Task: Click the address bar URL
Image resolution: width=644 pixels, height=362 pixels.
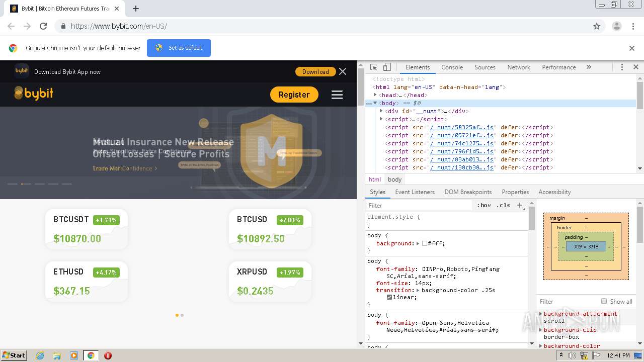Action: tap(119, 26)
